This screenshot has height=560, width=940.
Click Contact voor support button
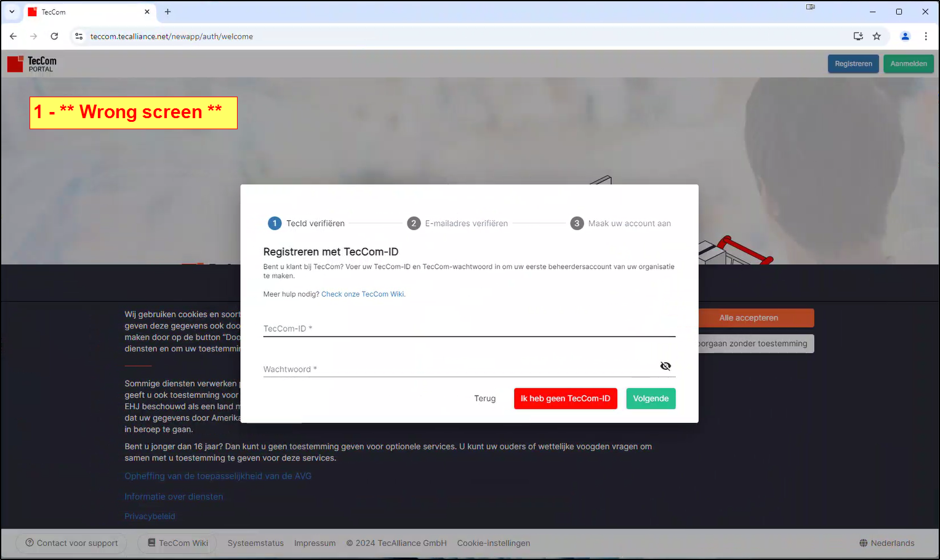[71, 543]
